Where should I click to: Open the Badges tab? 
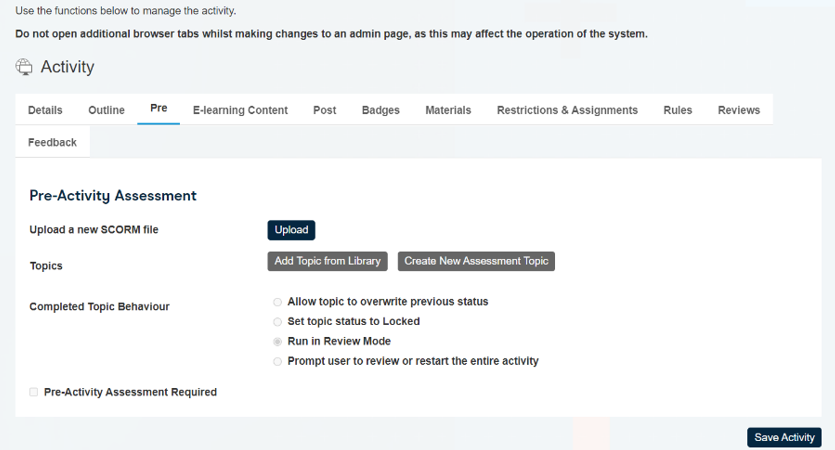[x=381, y=110]
